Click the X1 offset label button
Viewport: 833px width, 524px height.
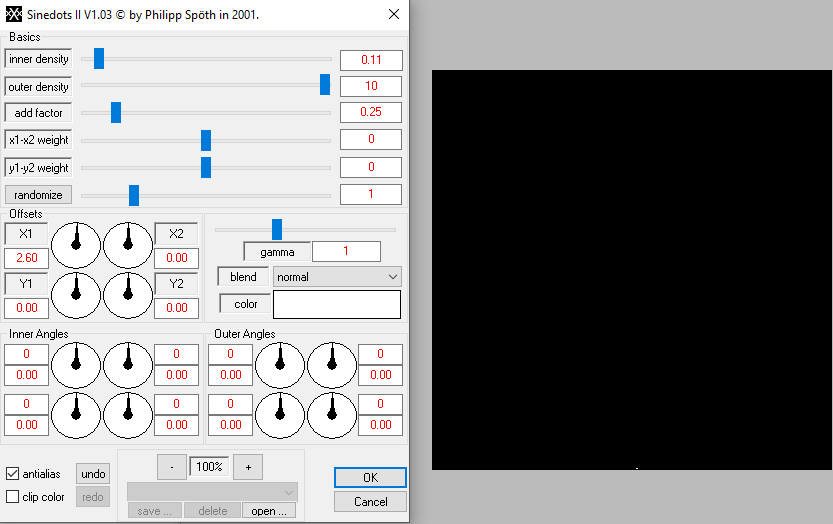(26, 234)
